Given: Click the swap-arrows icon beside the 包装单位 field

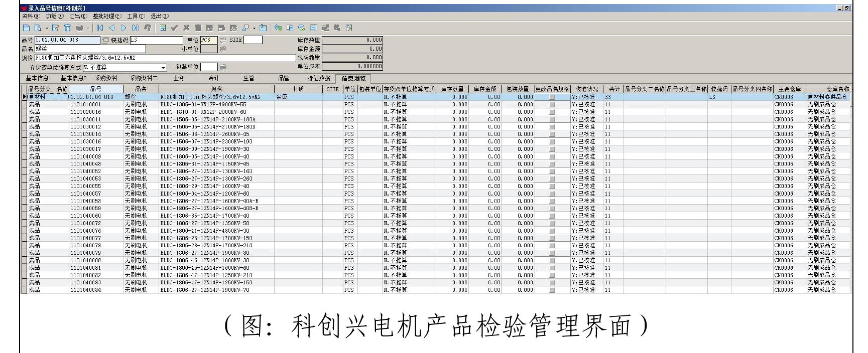Looking at the screenshot, I should click(x=223, y=67).
